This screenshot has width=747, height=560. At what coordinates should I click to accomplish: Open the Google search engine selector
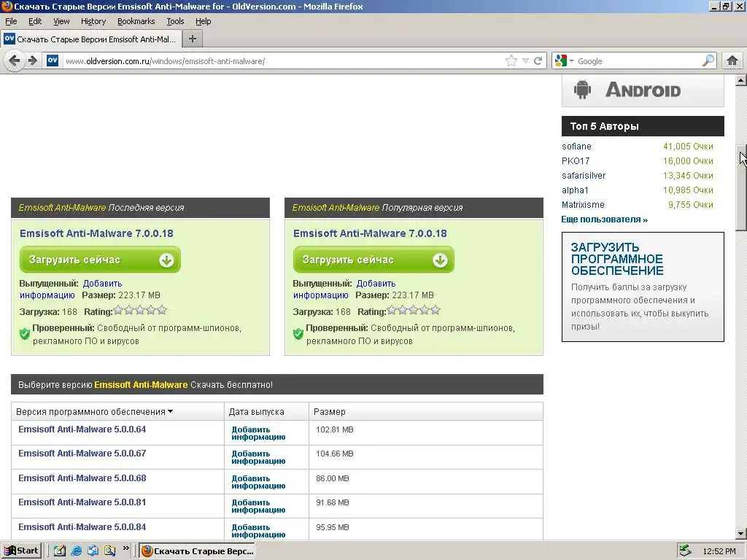coord(564,61)
